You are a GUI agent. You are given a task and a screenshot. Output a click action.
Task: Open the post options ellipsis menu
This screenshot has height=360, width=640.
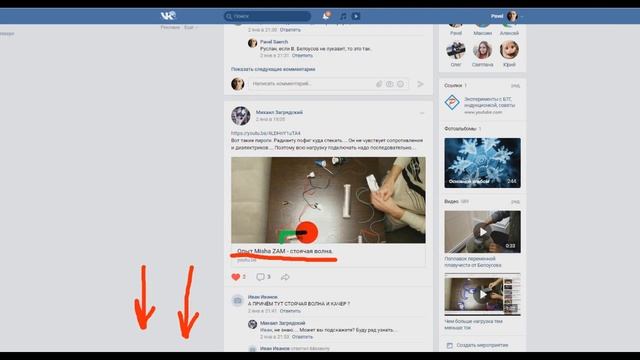click(422, 113)
